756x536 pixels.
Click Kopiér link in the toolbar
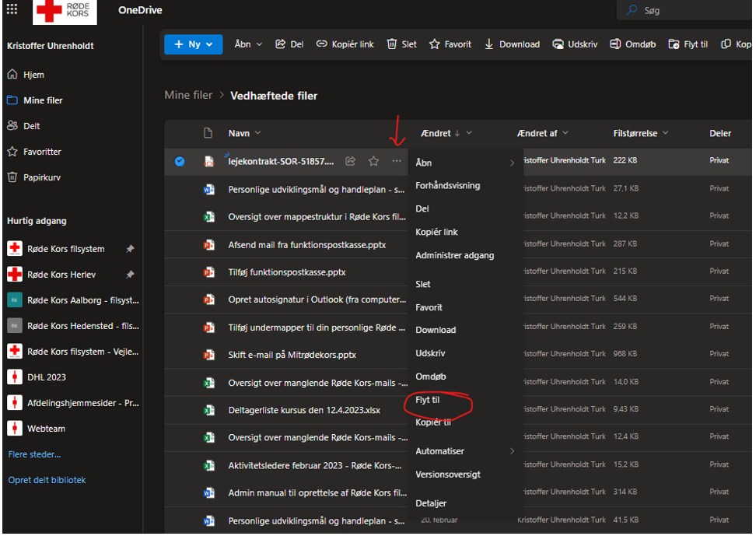[345, 44]
